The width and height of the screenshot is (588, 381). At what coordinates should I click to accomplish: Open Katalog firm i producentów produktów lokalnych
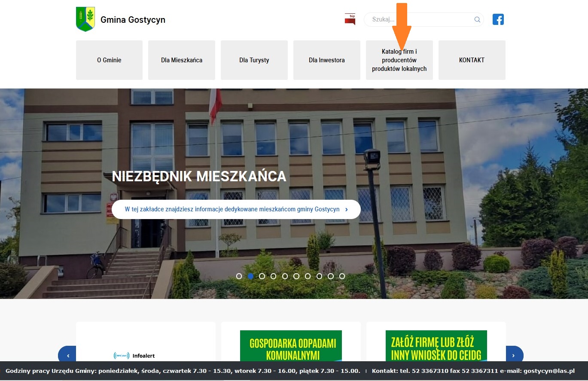click(x=399, y=60)
